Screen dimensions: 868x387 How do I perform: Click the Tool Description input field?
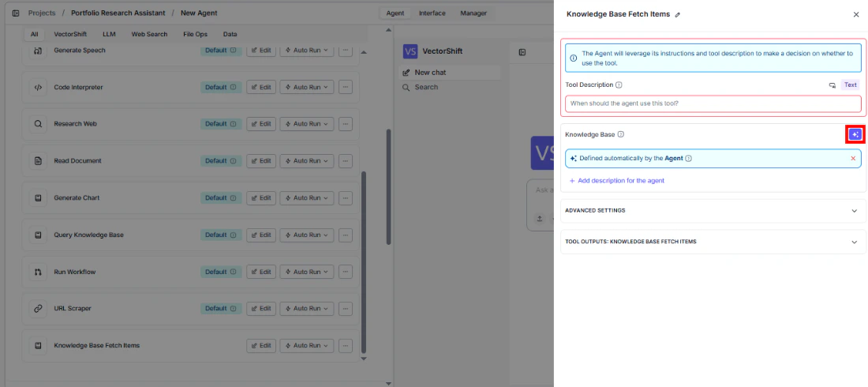[713, 103]
